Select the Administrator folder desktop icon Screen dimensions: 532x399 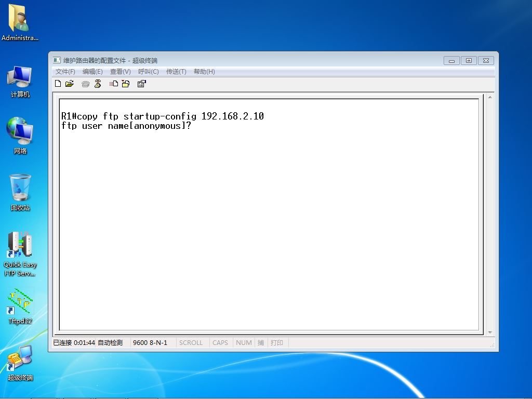[20, 22]
